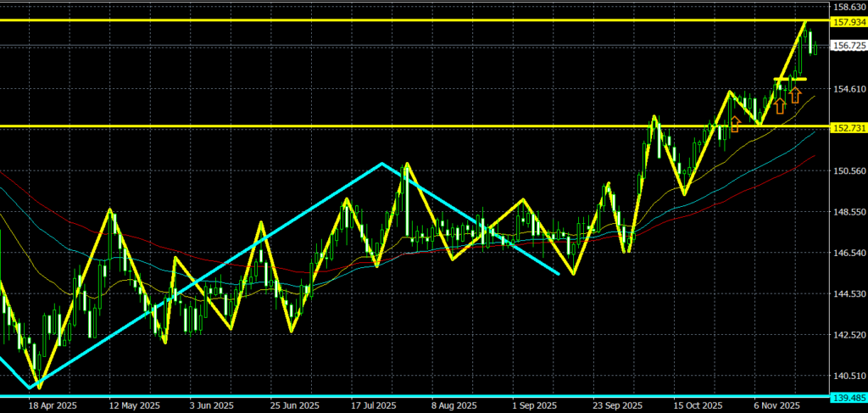Image resolution: width=868 pixels, height=413 pixels.
Task: Select the 157.934 yellow price label
Action: [849, 21]
